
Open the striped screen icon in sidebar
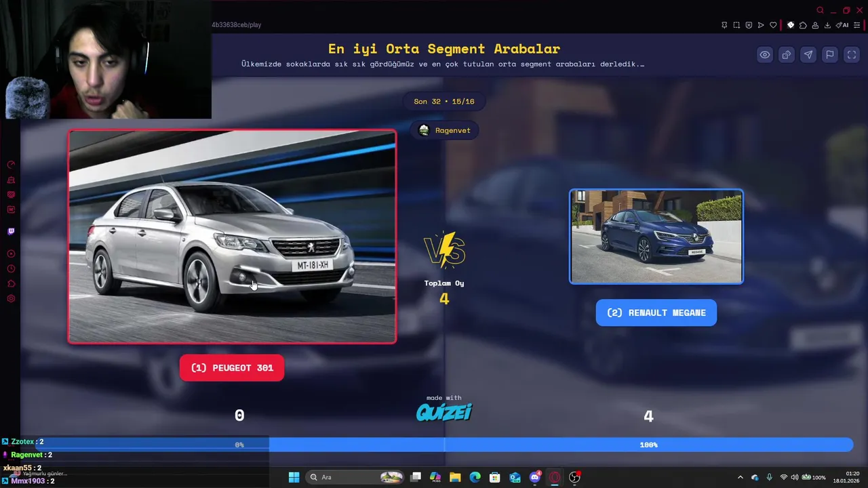11,195
